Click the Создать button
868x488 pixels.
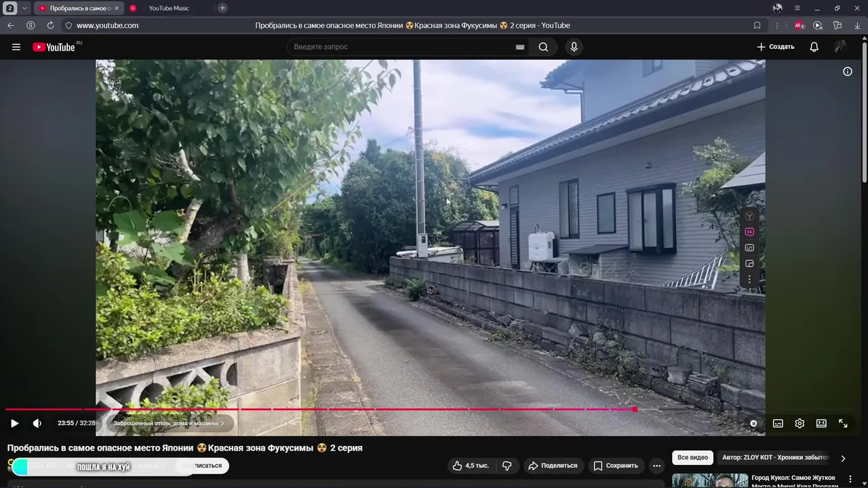point(775,47)
